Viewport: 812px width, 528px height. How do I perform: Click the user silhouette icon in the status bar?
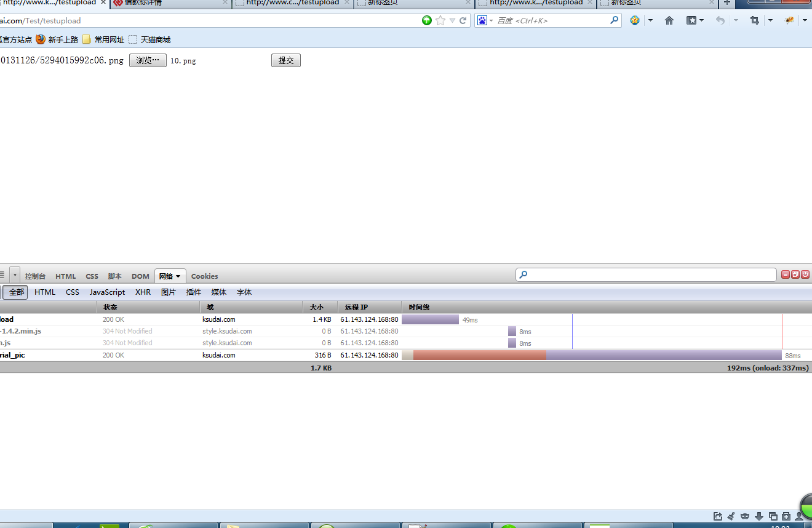(x=800, y=516)
